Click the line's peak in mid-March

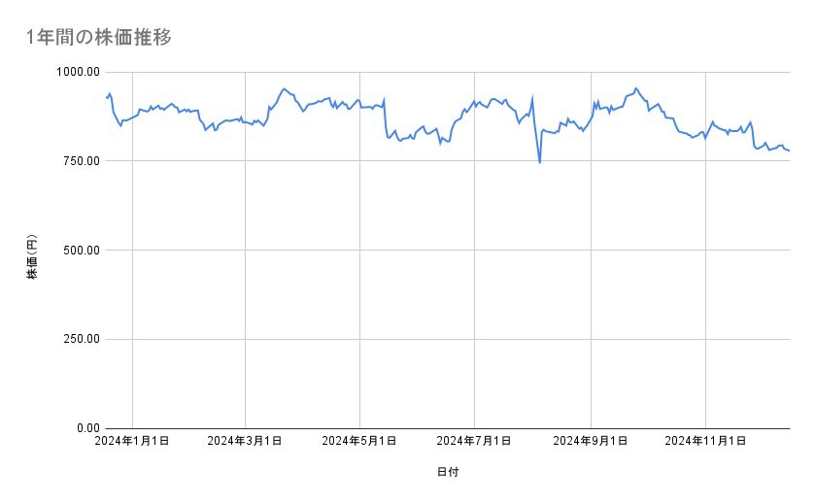point(284,88)
